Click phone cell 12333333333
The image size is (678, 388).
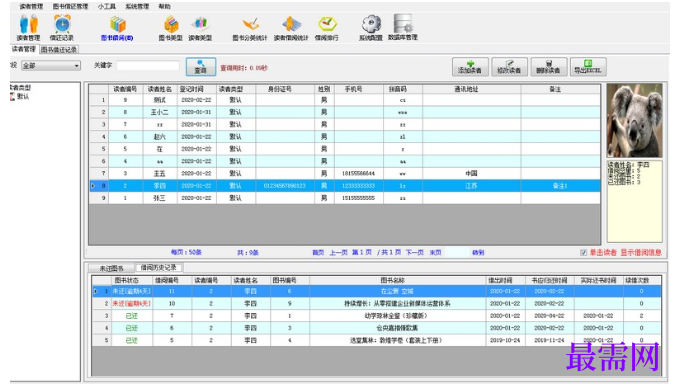click(x=359, y=186)
